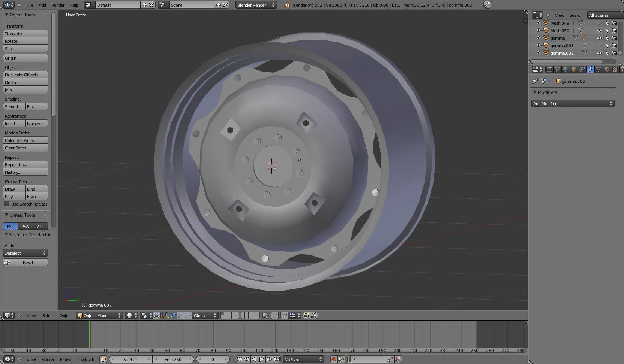The image size is (624, 364).
Task: Open the Deselect action dropdown
Action: click(x=25, y=253)
